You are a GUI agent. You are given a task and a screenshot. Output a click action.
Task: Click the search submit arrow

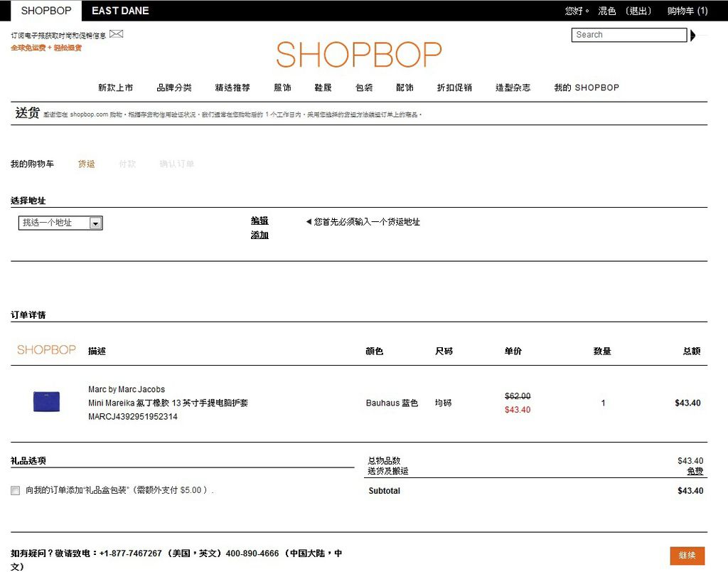click(x=692, y=36)
